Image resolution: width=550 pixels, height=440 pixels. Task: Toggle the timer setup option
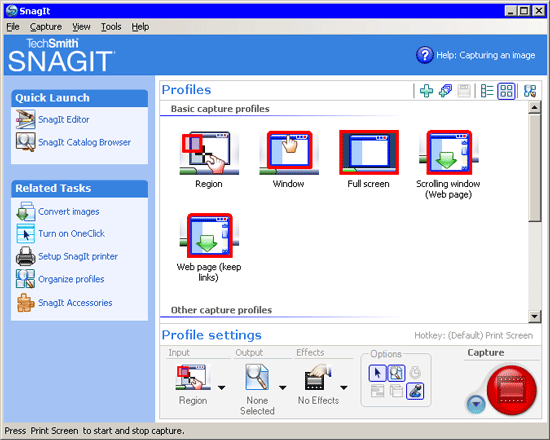tap(415, 373)
